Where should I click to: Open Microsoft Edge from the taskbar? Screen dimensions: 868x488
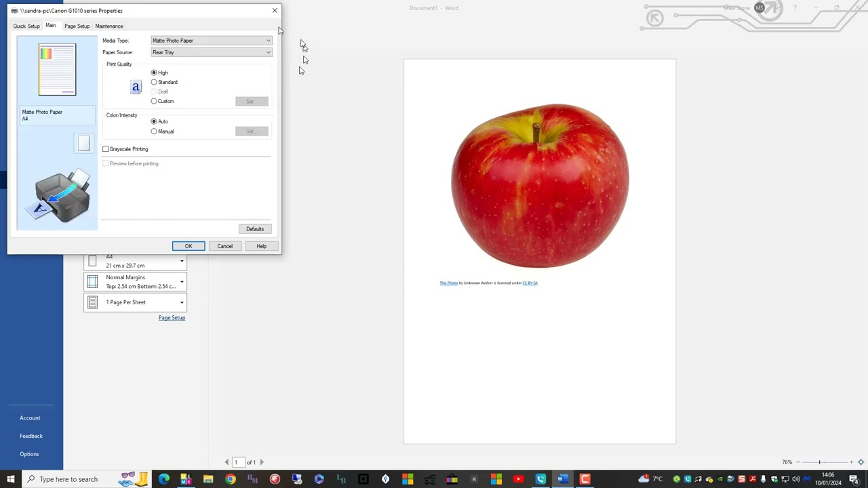click(163, 479)
